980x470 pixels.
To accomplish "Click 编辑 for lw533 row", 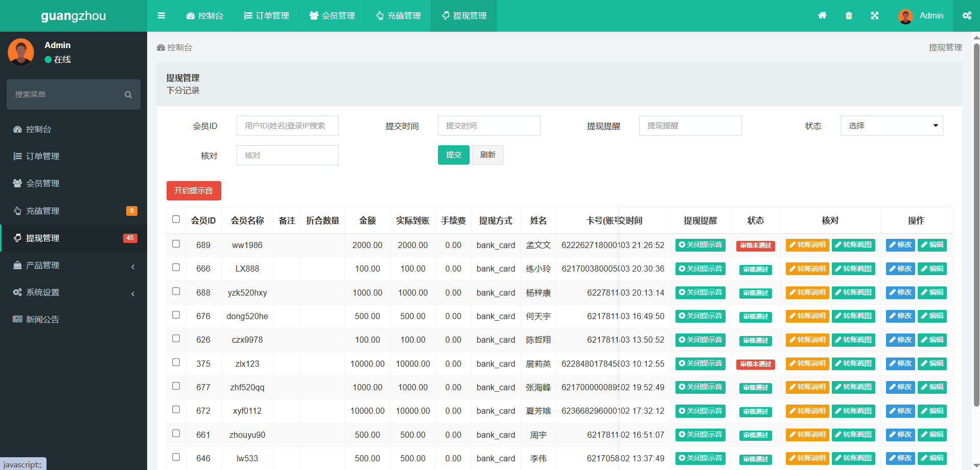I will pyautogui.click(x=932, y=458).
